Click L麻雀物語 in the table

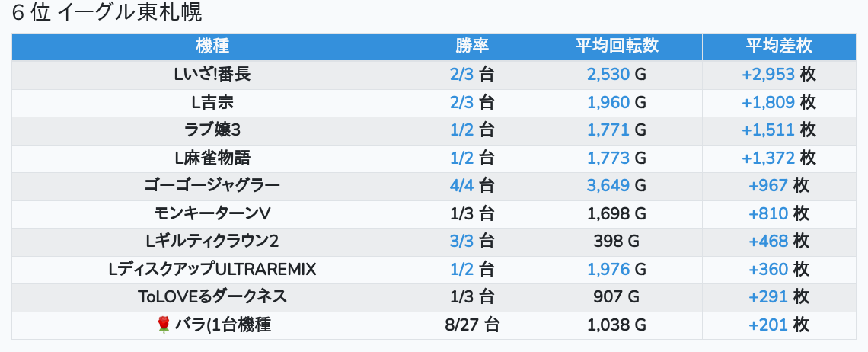(212, 158)
